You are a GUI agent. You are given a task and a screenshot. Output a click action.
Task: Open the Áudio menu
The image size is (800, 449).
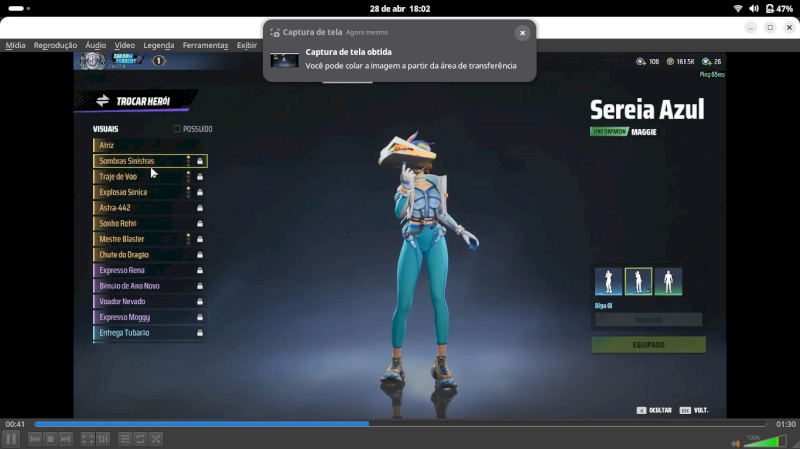(x=95, y=45)
